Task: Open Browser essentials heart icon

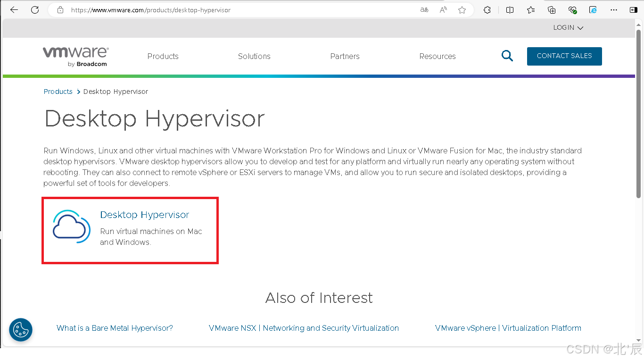Action: coord(572,10)
